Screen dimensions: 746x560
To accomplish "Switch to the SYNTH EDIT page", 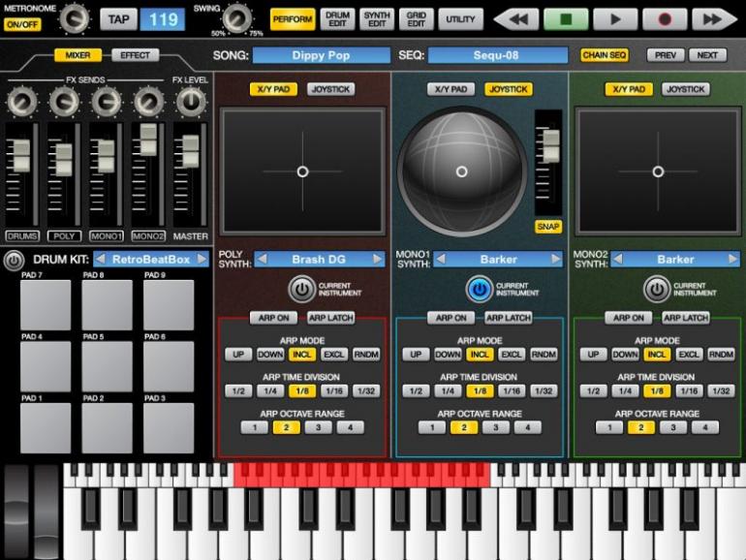I will 377,19.
